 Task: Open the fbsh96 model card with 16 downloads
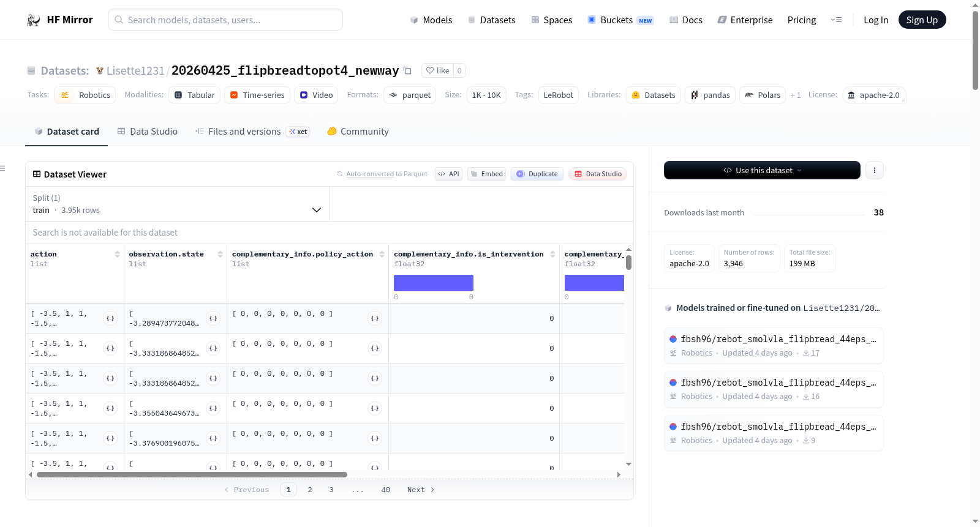[774, 389]
